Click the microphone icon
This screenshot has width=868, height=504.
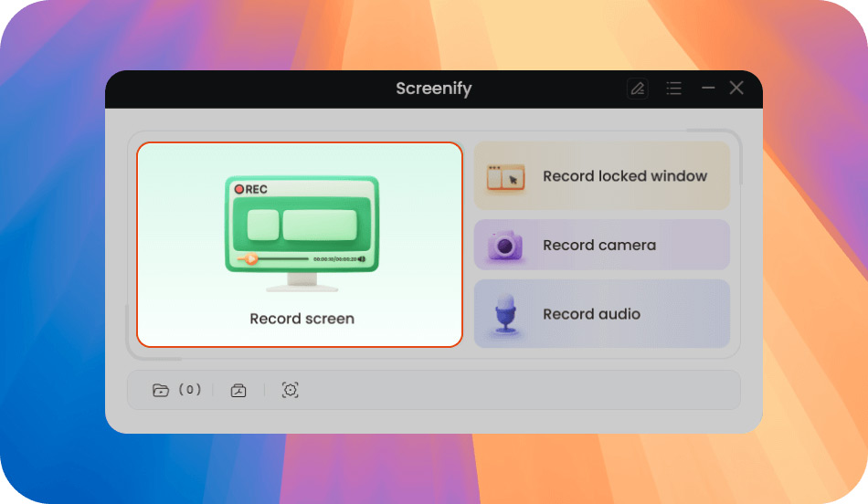point(505,313)
